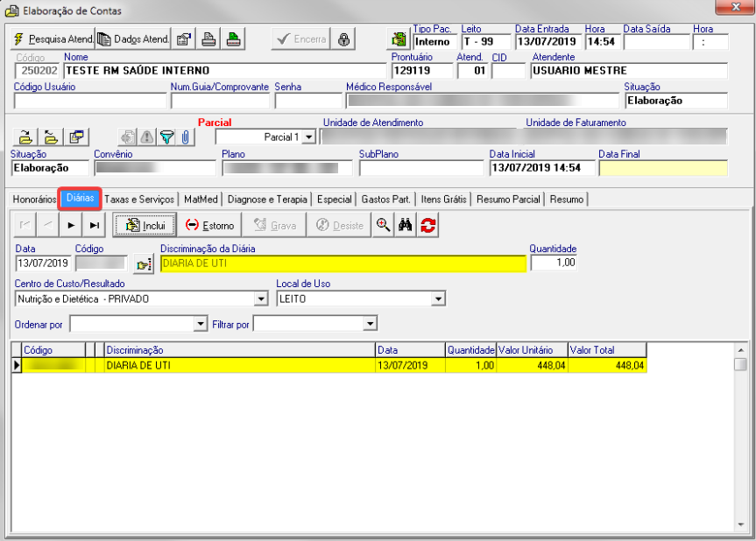Click the paperclip attachment icon
The image size is (756, 541).
tap(186, 137)
